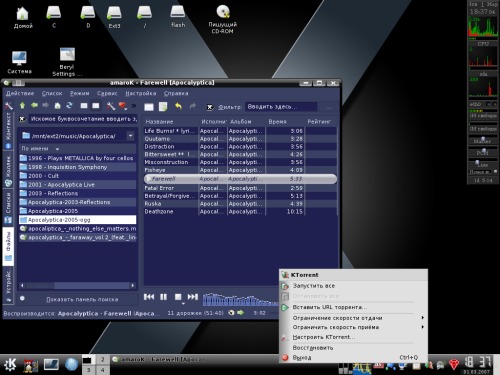The image size is (500, 375).
Task: Toggle the repeat mode icon in status bar
Action: pos(231,313)
